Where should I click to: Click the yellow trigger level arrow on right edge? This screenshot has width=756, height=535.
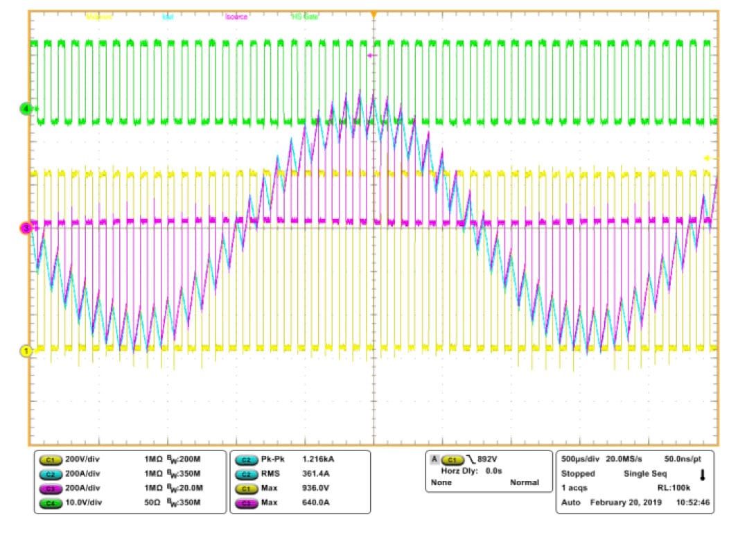pos(707,159)
